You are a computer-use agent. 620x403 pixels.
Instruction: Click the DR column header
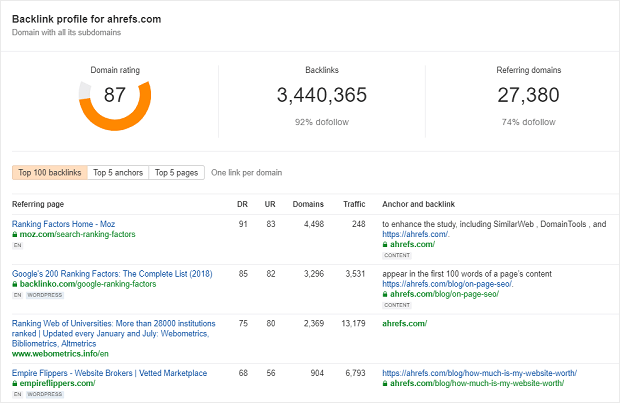click(242, 204)
